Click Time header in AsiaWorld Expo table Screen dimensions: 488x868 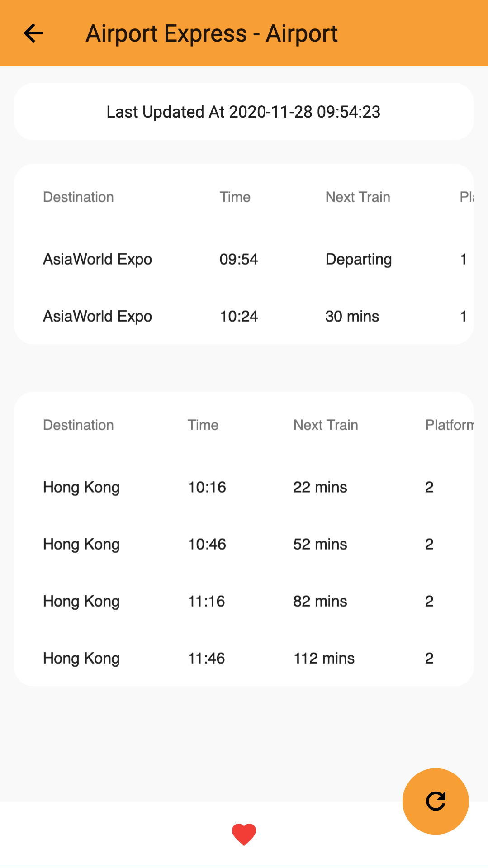point(235,197)
